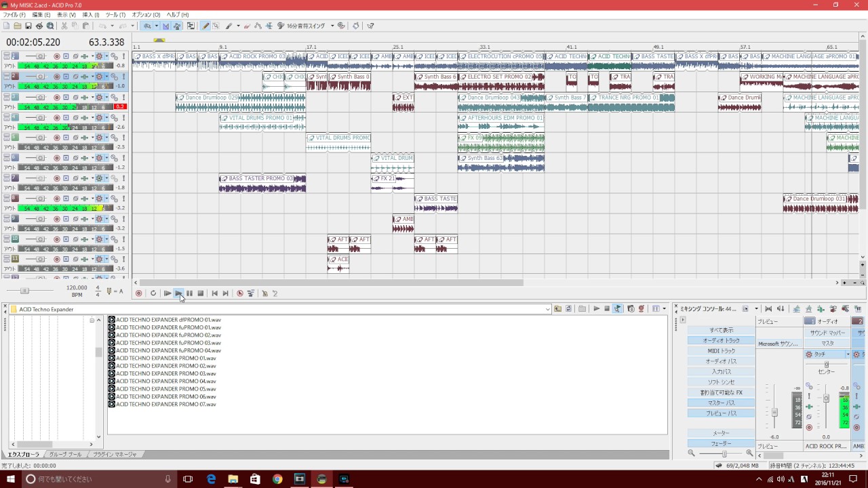The height and width of the screenshot is (488, 868).
Task: Click the timeline horizontal scrollbar
Action: [331, 283]
